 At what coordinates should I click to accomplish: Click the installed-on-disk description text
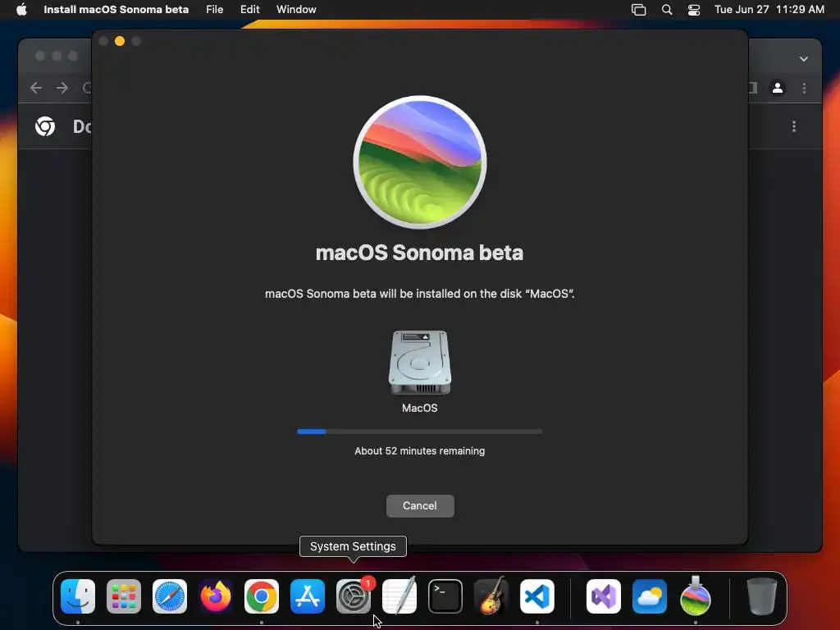click(419, 294)
